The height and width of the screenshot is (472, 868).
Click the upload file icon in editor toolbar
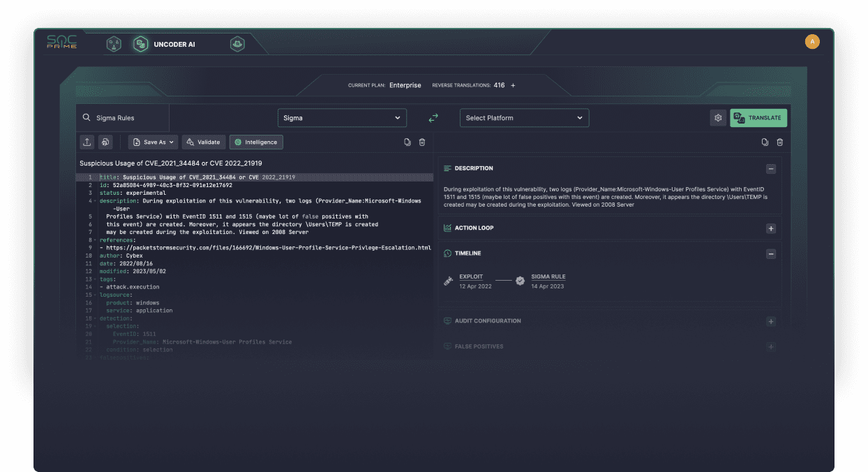pos(87,142)
